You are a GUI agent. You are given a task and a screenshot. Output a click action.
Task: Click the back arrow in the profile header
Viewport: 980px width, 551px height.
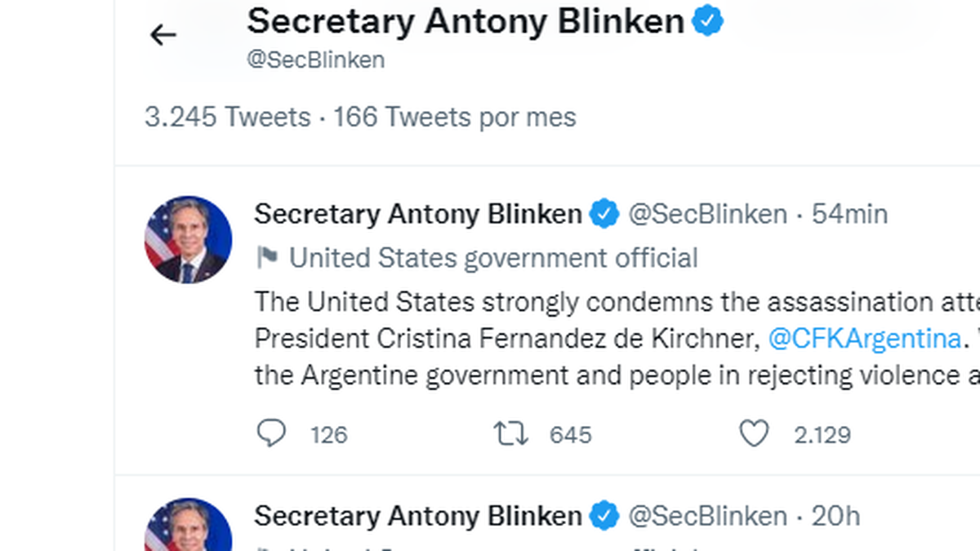[x=163, y=34]
